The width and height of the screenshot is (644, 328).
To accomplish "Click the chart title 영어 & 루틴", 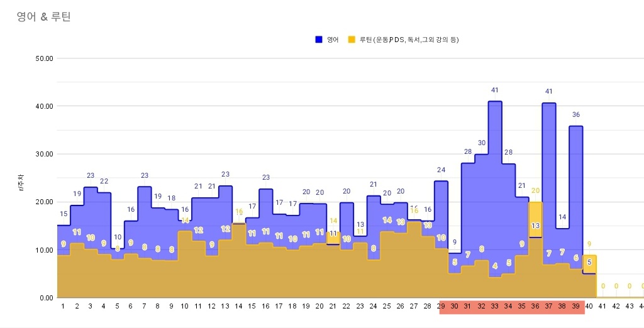I will pos(43,17).
